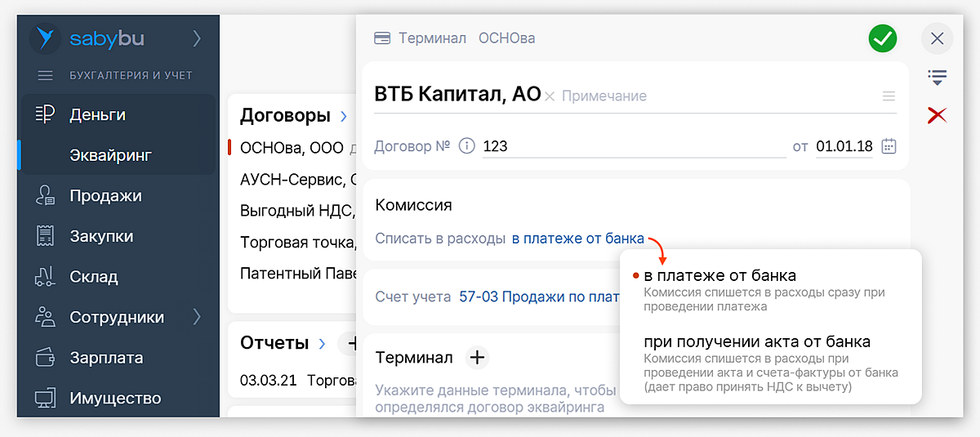The image size is (980, 437).
Task: Open the Эквайринг submenu item
Action: 110,155
